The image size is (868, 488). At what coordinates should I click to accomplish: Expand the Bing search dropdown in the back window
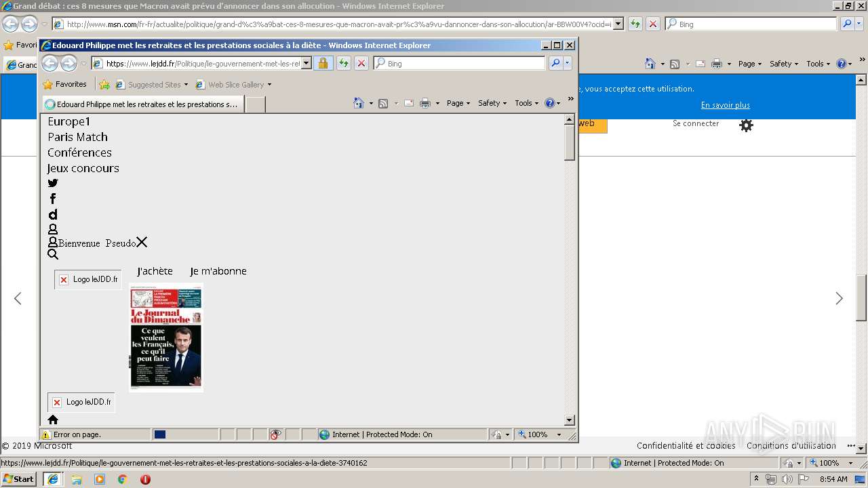859,24
